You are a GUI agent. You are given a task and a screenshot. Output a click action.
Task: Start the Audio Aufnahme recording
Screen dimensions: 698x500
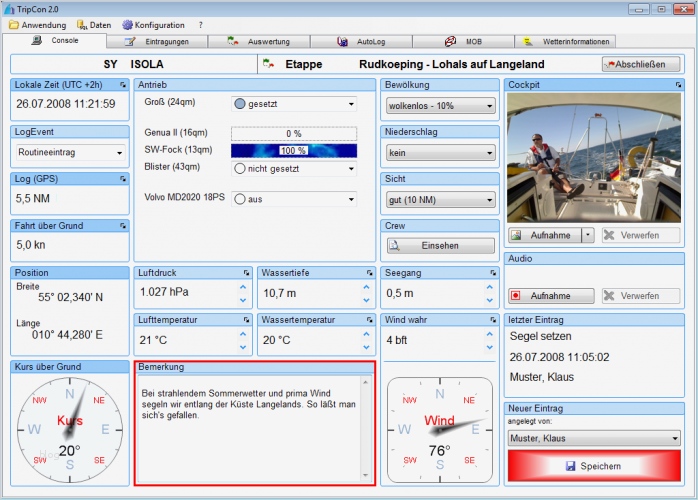point(551,296)
